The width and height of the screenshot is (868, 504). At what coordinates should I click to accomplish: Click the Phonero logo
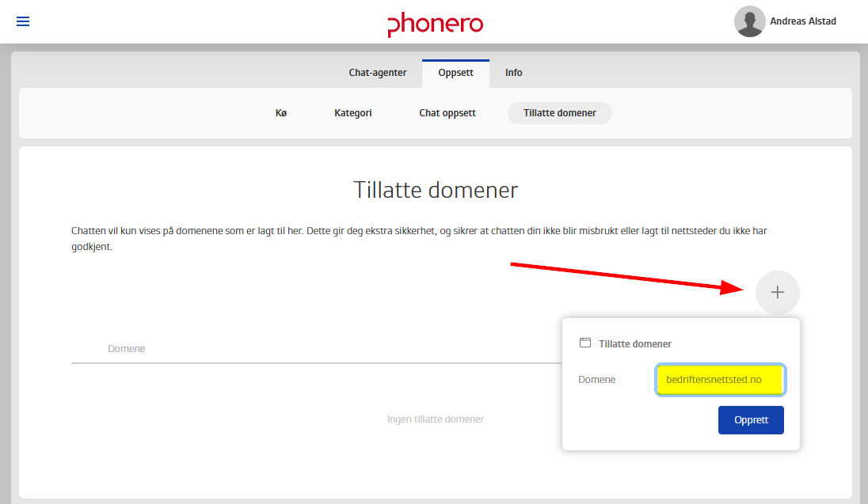point(435,25)
